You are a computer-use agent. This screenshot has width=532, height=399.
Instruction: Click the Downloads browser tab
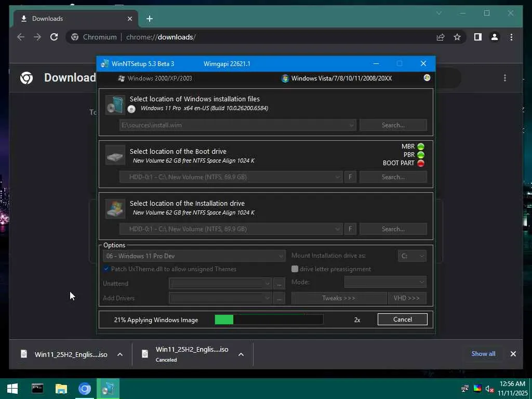(x=76, y=19)
